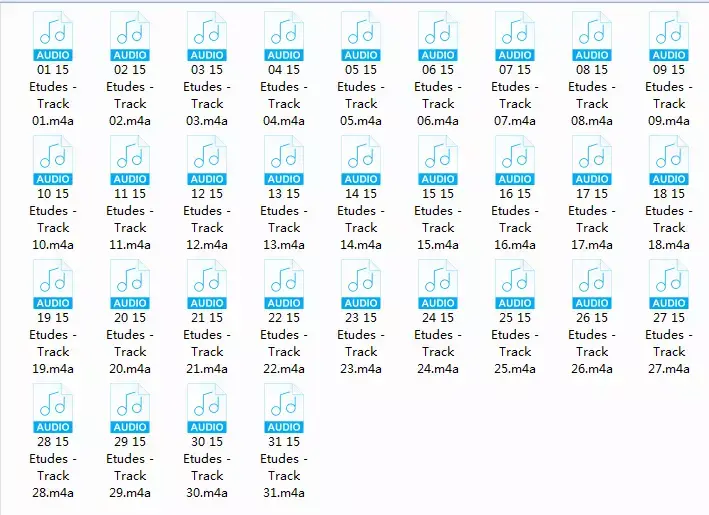Highlight the audio icon of Track 11.m4a
709x515 pixels.
tap(130, 160)
